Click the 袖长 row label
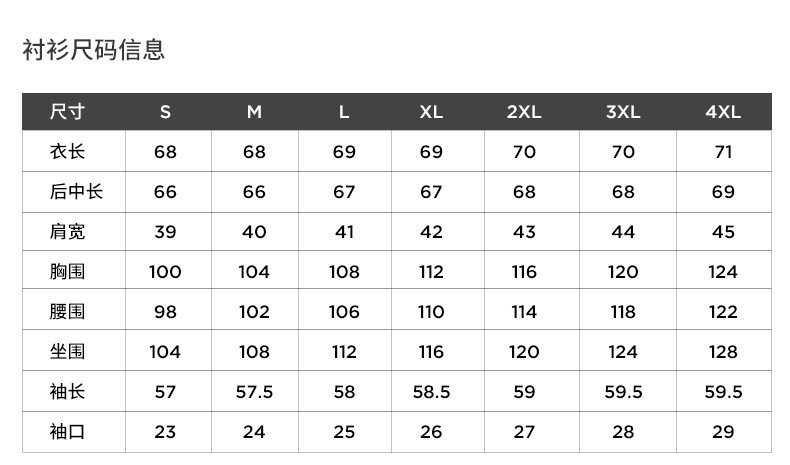Viewport: 790px width, 465px height. 68,392
